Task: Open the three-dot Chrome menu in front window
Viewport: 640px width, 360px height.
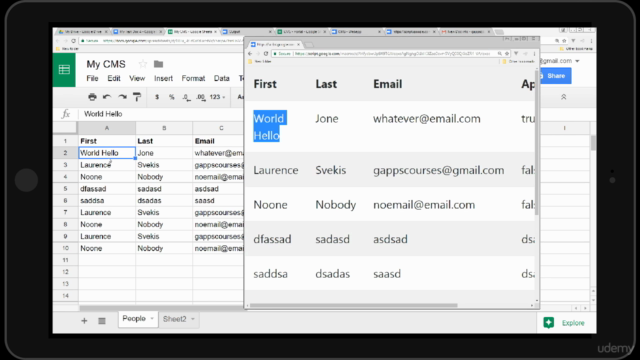Action: pos(534,53)
